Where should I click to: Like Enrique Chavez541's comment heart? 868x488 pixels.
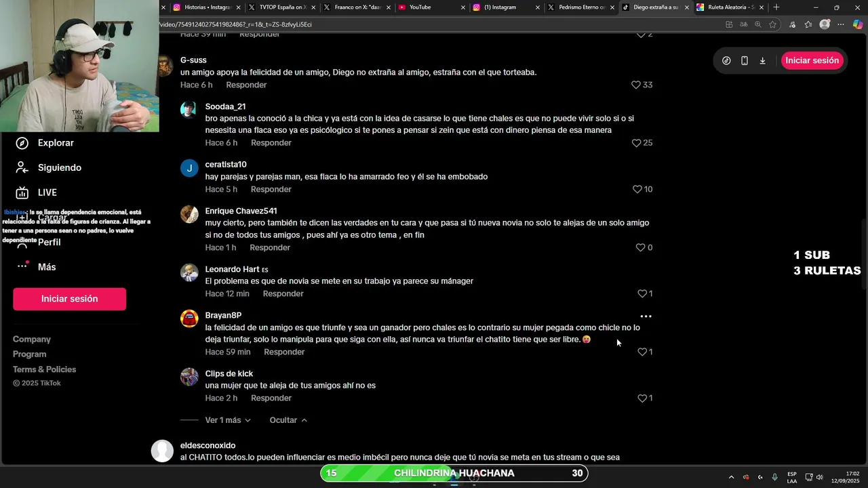tap(640, 247)
